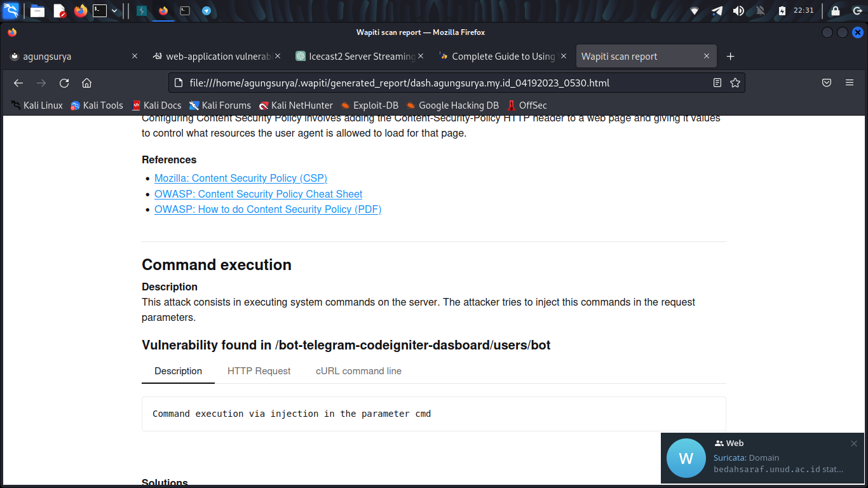Reload the page with the refresh icon
Screen dimensions: 868x488
click(64, 83)
